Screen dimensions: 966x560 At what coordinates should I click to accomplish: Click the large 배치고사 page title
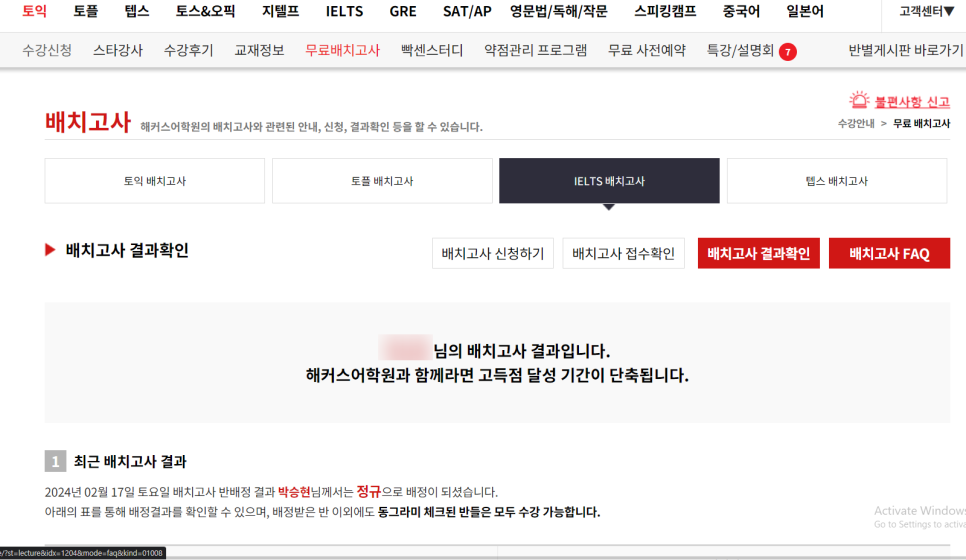pos(87,121)
